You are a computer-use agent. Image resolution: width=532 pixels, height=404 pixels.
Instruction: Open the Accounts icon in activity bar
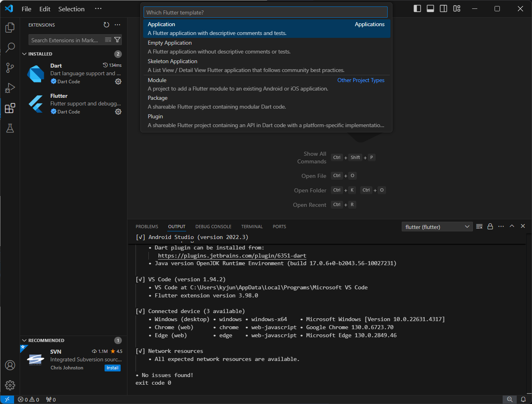click(10, 365)
